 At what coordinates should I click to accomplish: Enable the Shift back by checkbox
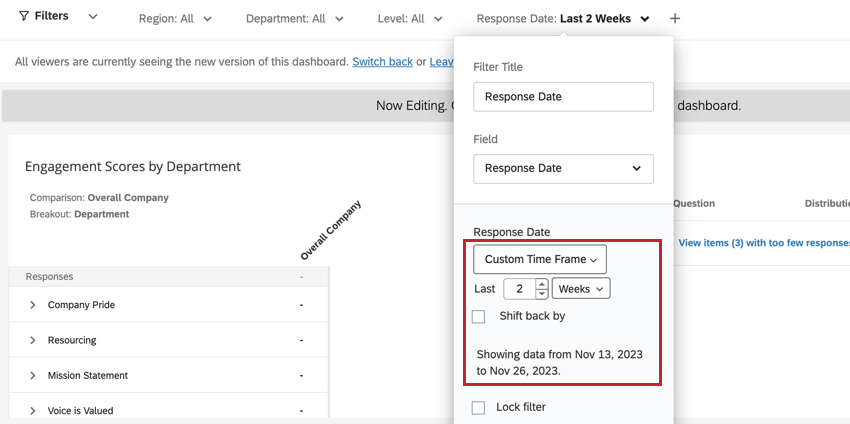pos(479,316)
